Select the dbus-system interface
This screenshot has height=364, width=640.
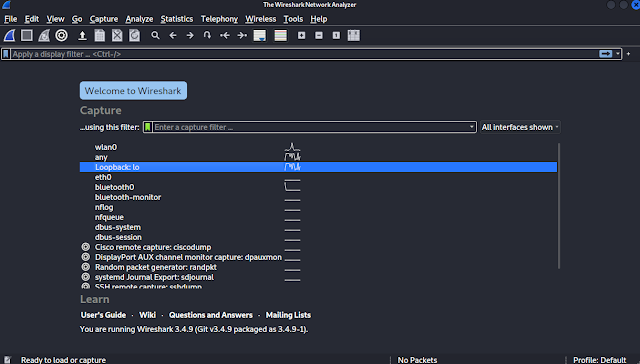318,227
